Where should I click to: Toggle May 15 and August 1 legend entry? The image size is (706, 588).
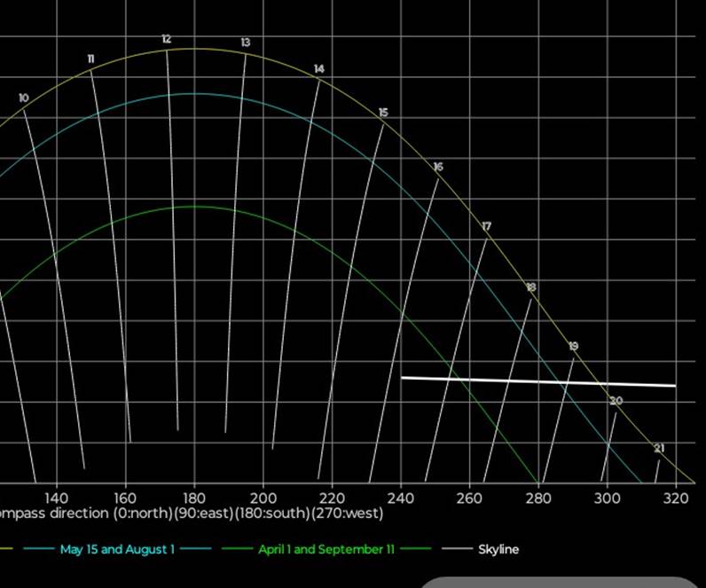click(117, 550)
